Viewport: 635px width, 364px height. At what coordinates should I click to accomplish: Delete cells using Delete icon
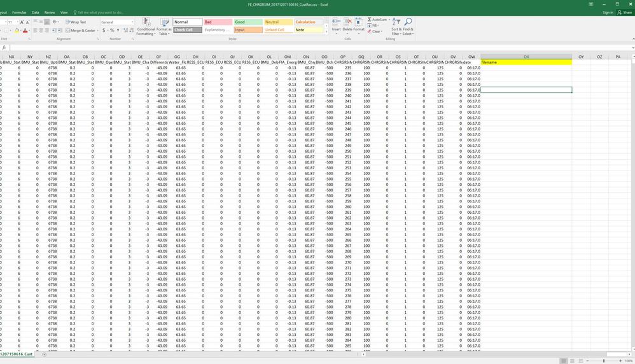point(347,25)
